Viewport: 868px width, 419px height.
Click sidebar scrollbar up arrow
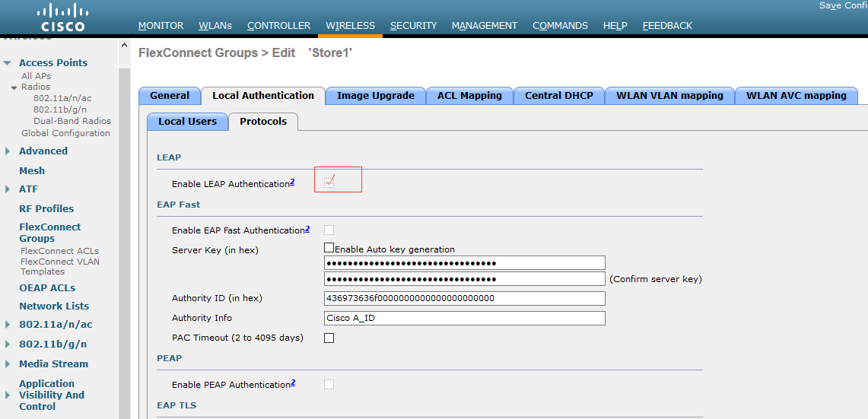click(124, 46)
